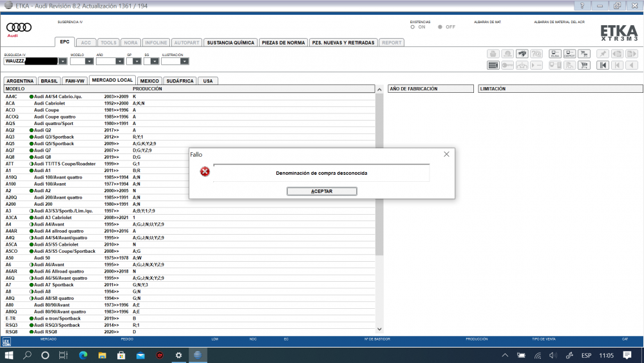
Task: Select the Audi A3 Cabriolet row
Action: click(189, 218)
